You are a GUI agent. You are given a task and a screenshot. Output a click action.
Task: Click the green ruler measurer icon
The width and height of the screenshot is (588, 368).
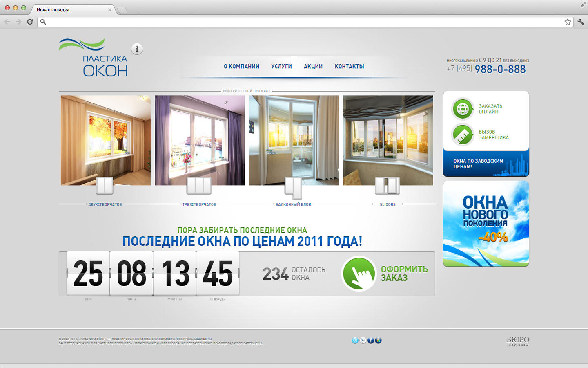[462, 135]
